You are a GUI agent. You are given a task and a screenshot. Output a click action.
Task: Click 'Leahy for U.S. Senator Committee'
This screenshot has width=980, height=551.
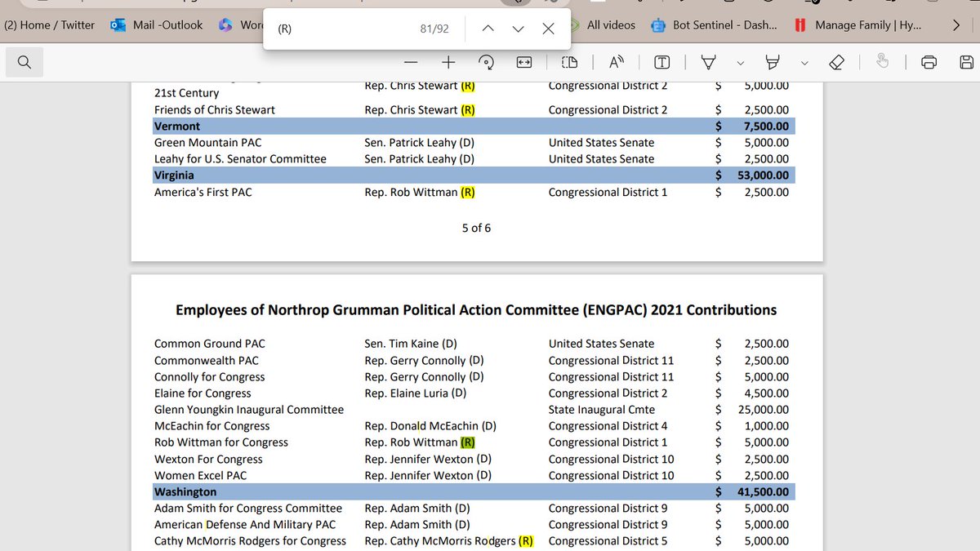[x=240, y=158]
